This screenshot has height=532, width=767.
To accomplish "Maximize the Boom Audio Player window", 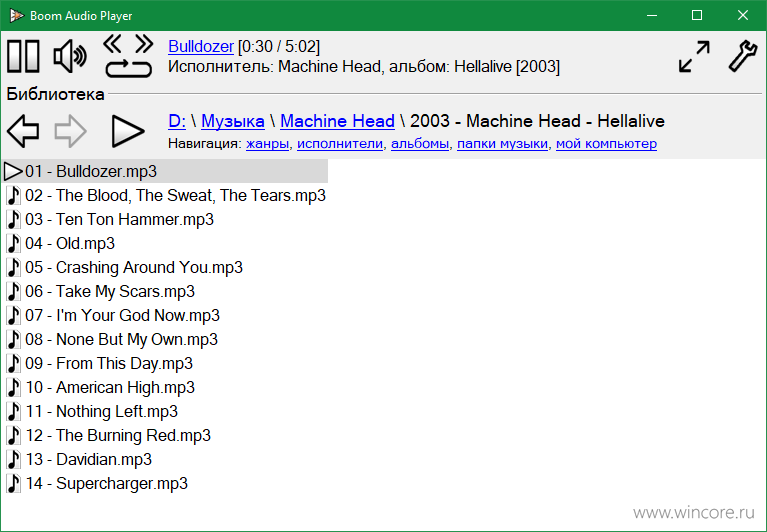I will pos(697,16).
